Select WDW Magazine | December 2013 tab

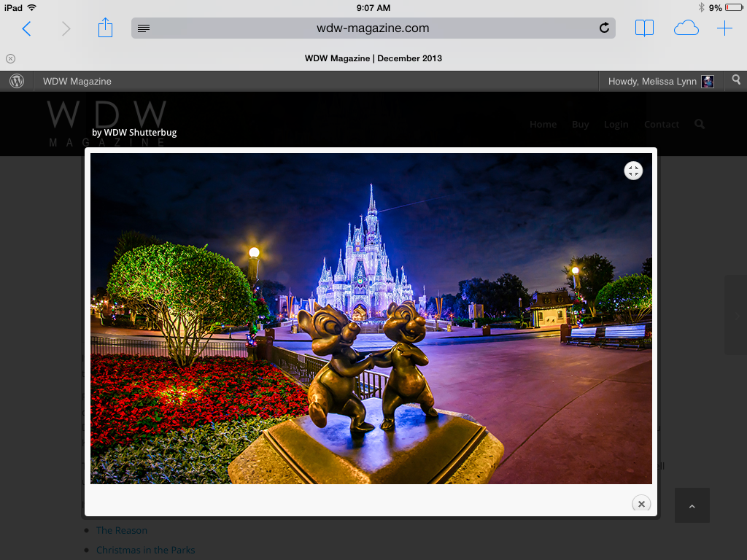tap(373, 58)
